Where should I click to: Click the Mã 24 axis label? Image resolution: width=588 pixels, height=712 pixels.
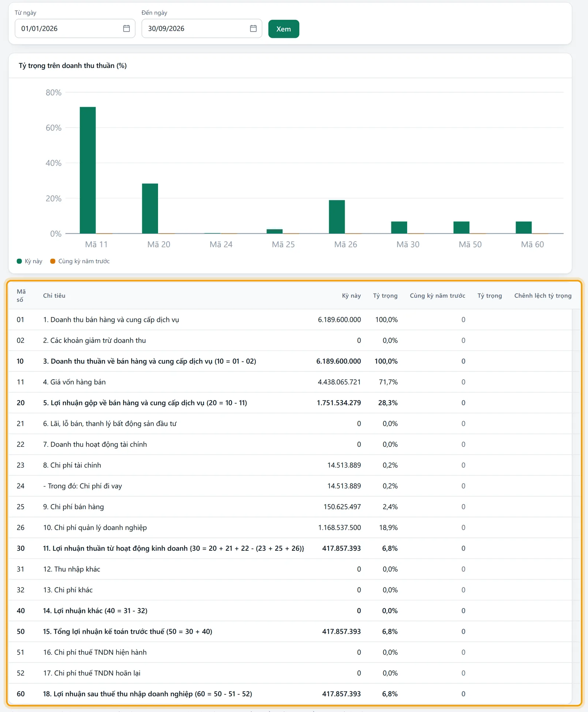221,244
